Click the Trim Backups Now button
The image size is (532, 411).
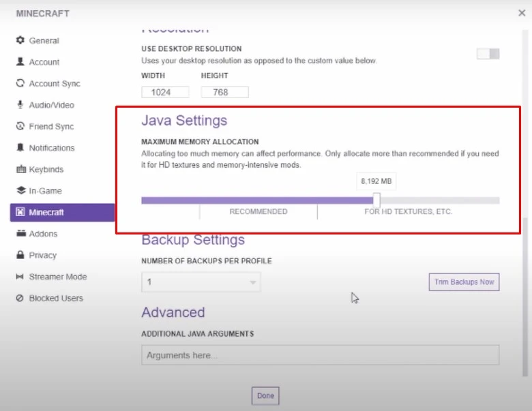click(x=464, y=281)
